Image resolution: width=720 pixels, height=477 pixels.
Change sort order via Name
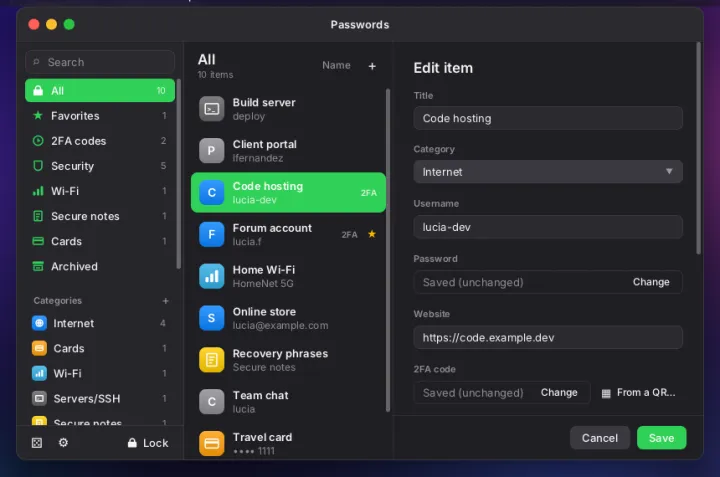[336, 65]
